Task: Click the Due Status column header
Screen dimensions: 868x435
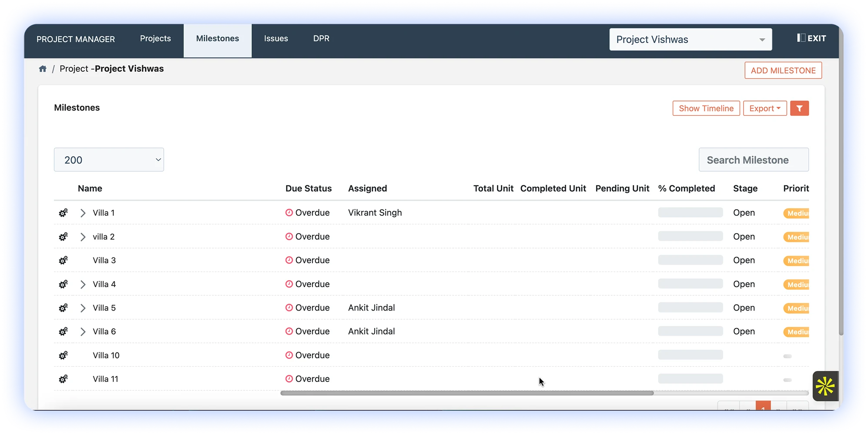Action: [308, 188]
